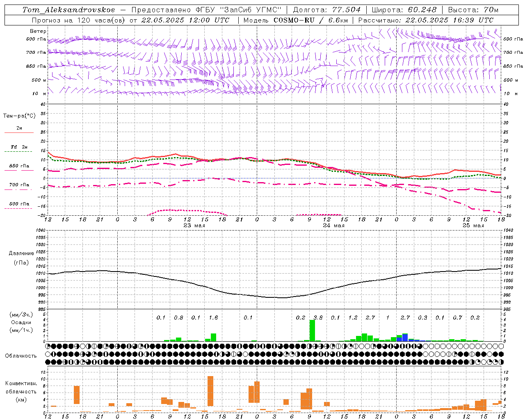
Task: Click the 3.8 precipitation total value
Action: (318, 317)
